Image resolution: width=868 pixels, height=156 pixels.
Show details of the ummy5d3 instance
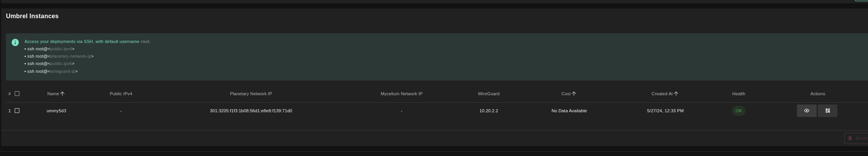click(x=807, y=111)
